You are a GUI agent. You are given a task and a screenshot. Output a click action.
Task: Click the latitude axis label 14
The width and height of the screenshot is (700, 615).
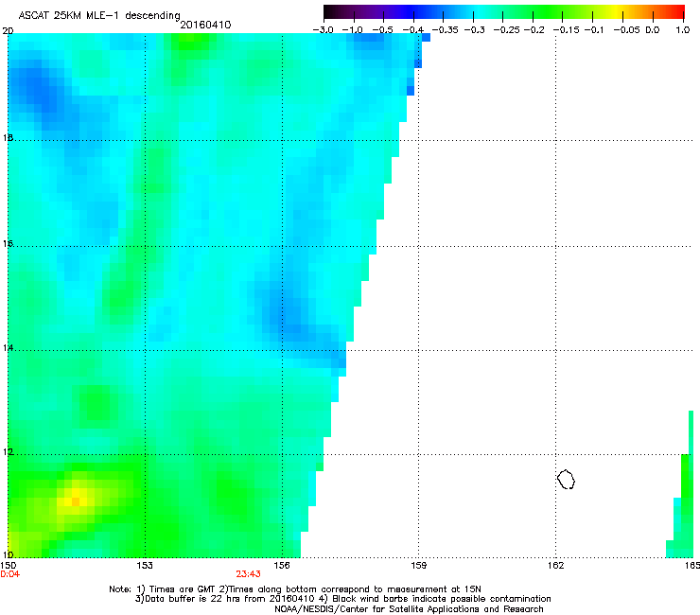(x=8, y=347)
